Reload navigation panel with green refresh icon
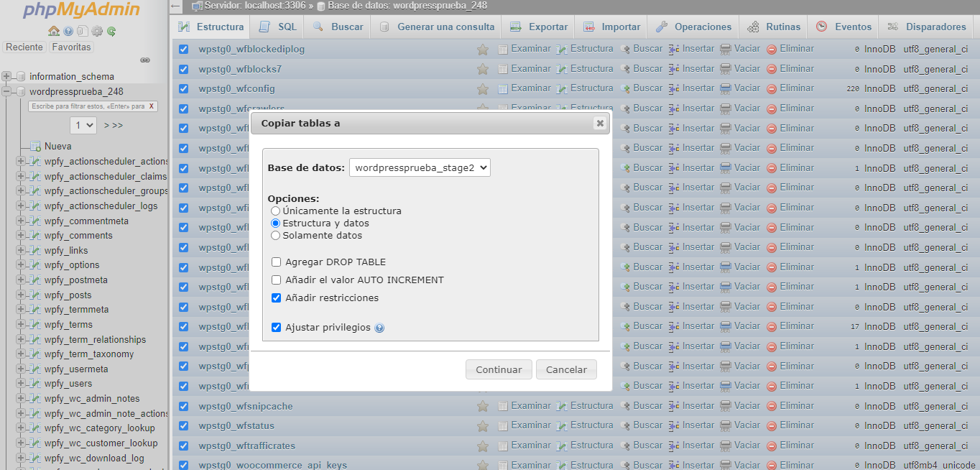 [111, 31]
